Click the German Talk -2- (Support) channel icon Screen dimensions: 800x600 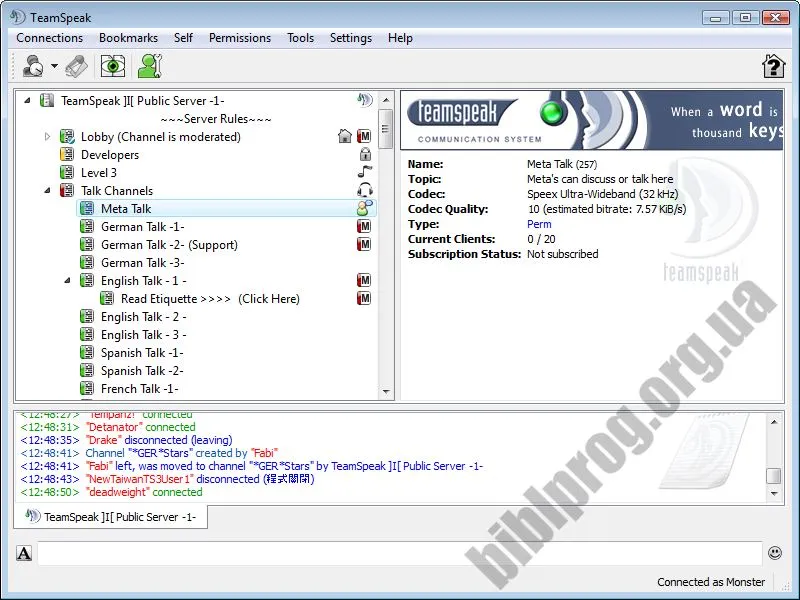pyautogui.click(x=87, y=244)
